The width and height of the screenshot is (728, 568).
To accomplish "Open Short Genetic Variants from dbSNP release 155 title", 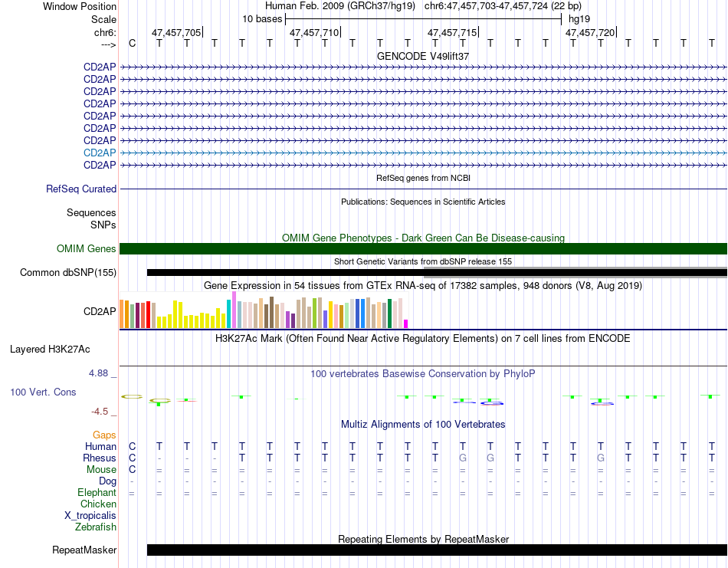I will (423, 261).
